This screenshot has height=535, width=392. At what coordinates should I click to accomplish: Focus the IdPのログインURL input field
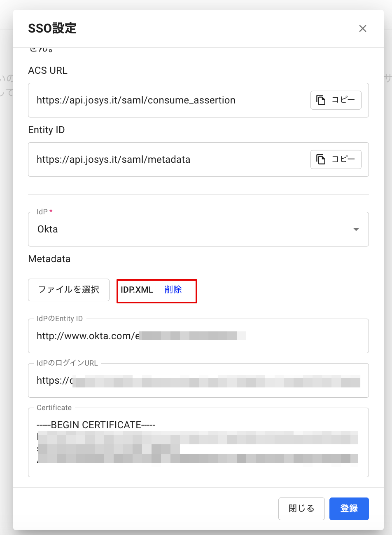coord(198,380)
